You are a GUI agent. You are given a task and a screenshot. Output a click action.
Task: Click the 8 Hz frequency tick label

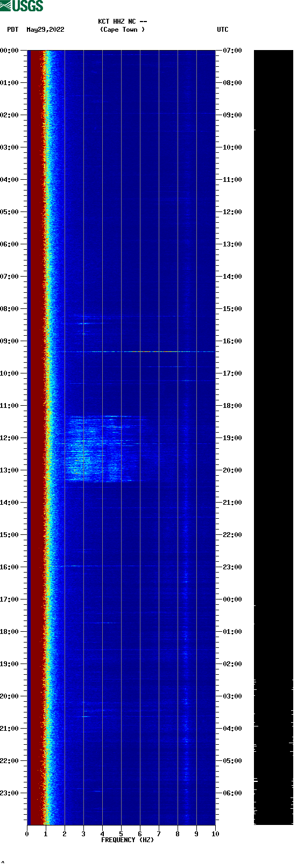tap(178, 834)
